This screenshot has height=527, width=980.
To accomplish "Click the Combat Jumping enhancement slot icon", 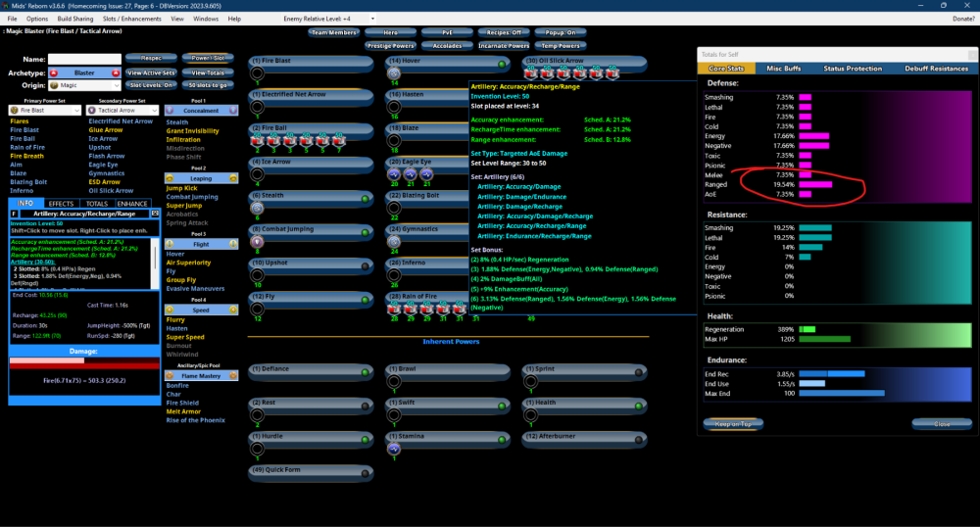I will point(257,241).
